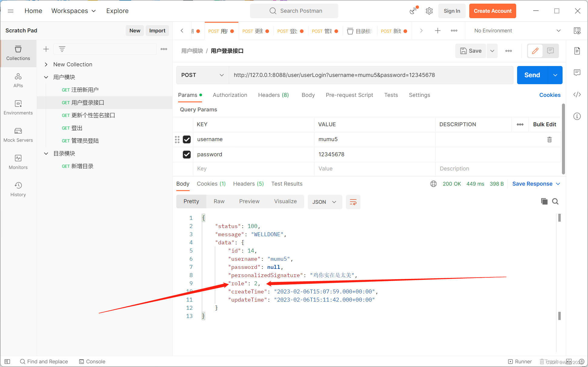Screen dimensions: 588x367
Task: Open Postman settings gear icon
Action: pos(429,11)
